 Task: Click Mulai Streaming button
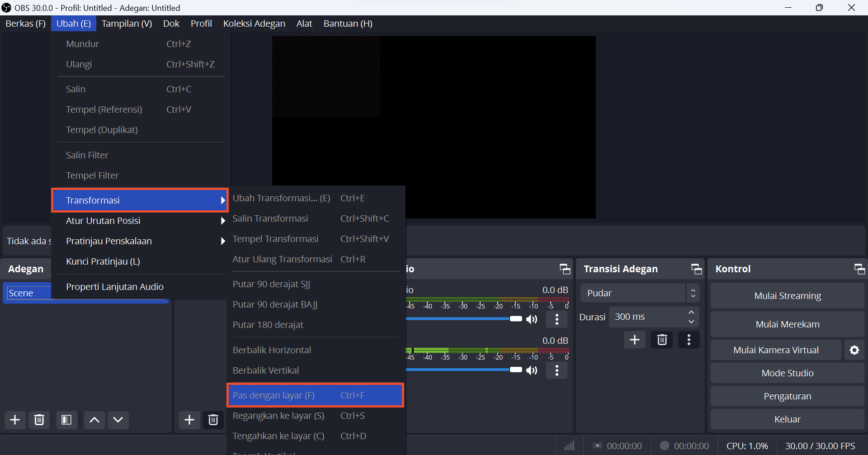pyautogui.click(x=787, y=296)
